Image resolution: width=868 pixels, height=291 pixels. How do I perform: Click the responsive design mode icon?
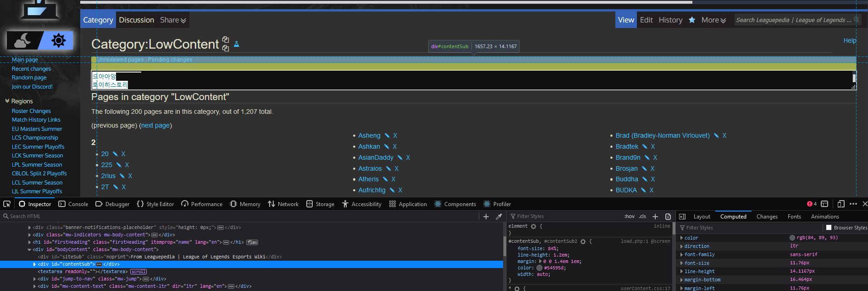[x=841, y=204]
